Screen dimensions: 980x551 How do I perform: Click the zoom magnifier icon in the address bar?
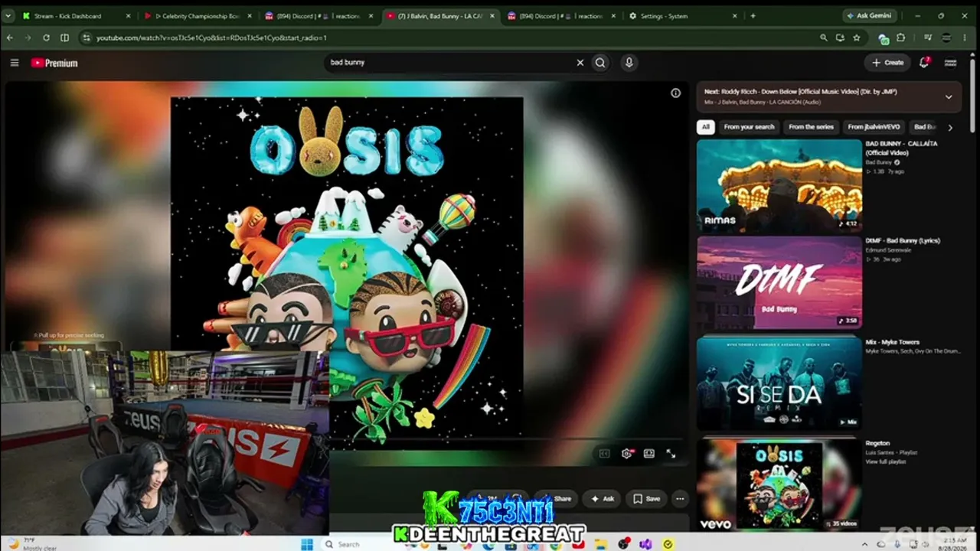tap(823, 37)
